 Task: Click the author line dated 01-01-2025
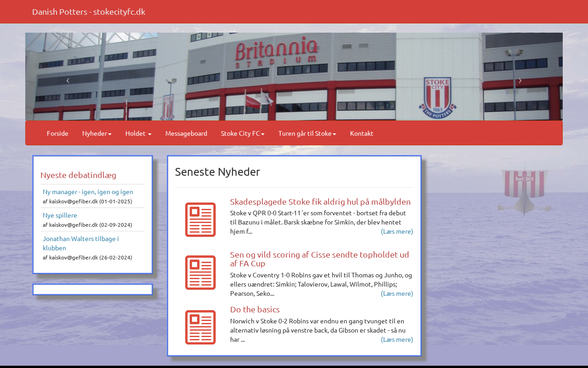coord(87,201)
